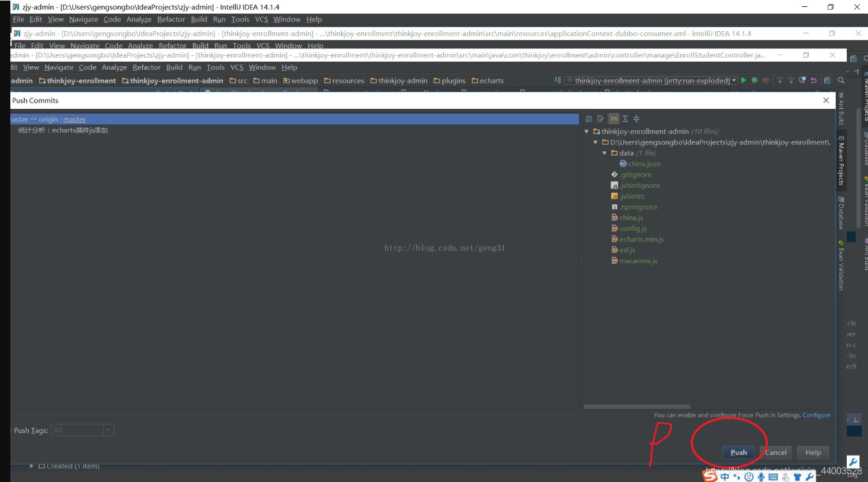The height and width of the screenshot is (482, 868).
Task: Click Collapse All in changes toolbar
Action: tap(637, 119)
